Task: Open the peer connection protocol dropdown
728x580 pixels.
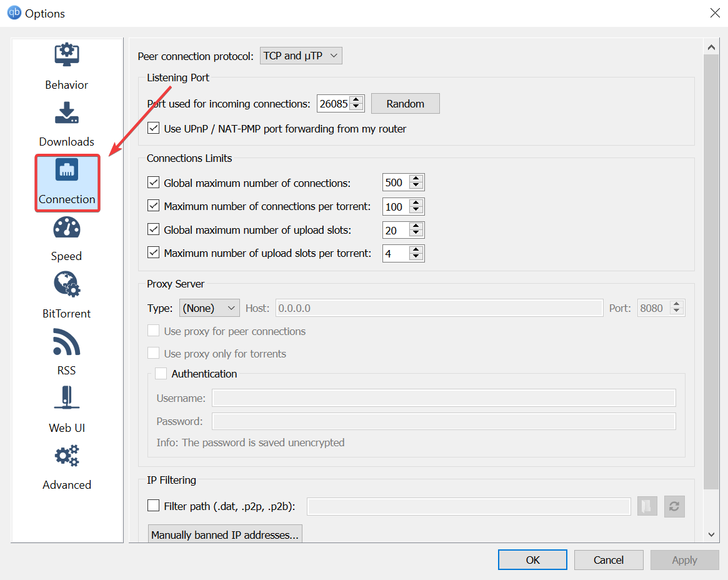Action: tap(301, 55)
